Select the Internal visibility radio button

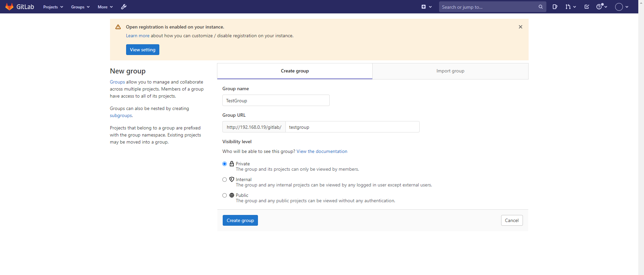225,179
